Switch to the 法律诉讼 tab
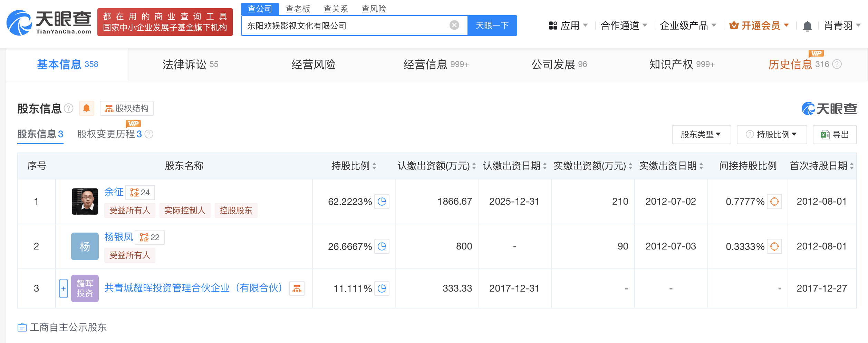 pyautogui.click(x=190, y=65)
